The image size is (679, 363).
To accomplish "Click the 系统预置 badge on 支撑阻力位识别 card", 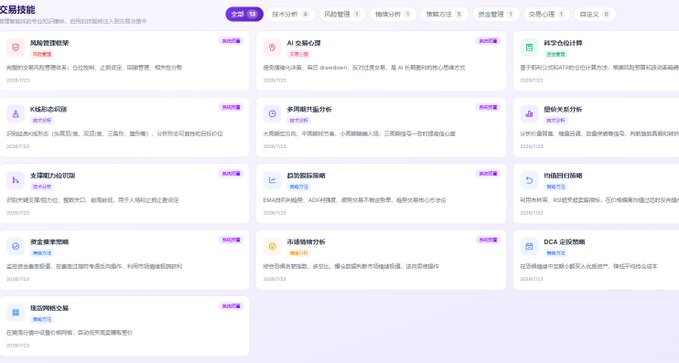I will 231,174.
